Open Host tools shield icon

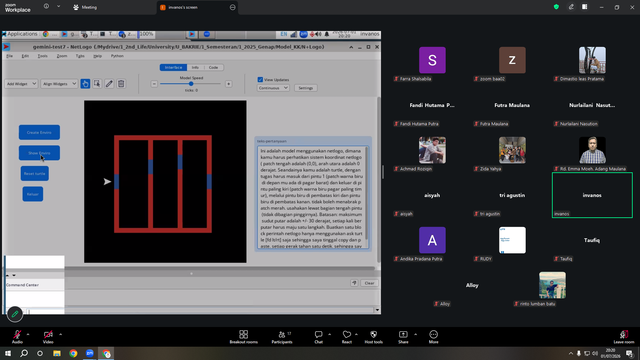click(x=373, y=335)
